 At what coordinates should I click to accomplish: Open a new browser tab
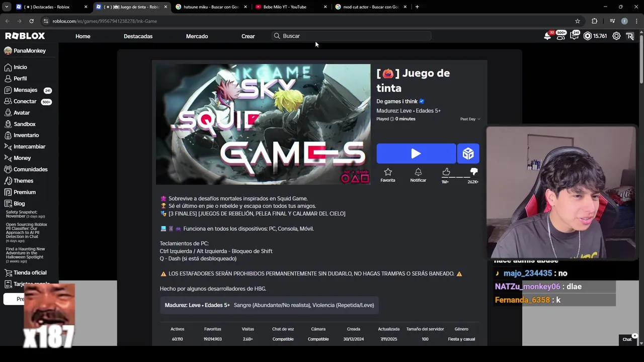(417, 7)
